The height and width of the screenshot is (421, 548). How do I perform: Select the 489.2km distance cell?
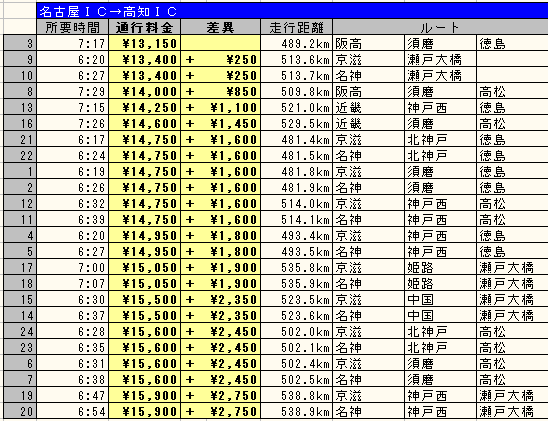click(296, 43)
